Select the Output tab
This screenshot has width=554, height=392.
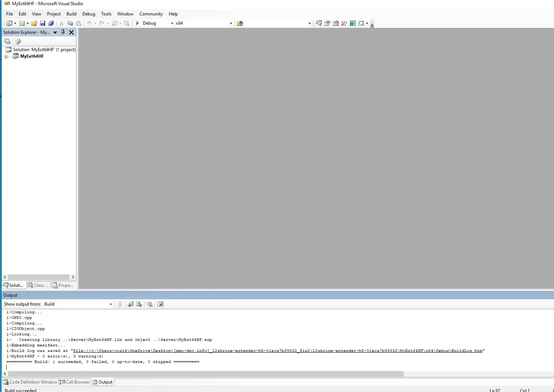pyautogui.click(x=103, y=382)
